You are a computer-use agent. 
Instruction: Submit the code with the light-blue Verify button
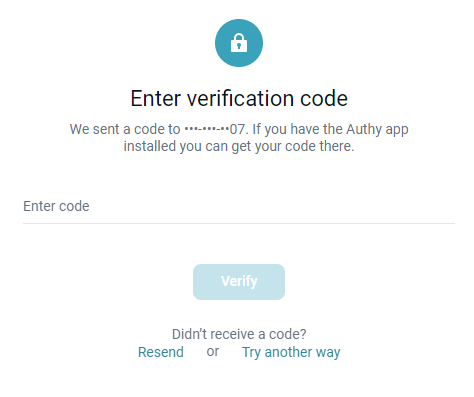239,282
